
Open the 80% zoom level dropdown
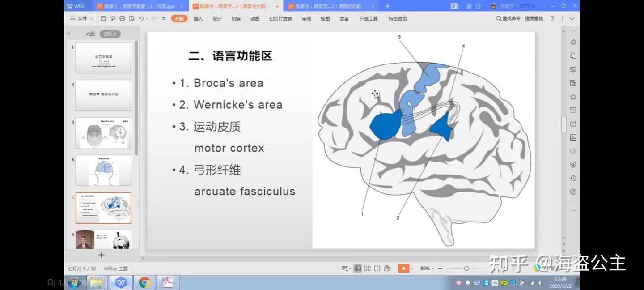pos(427,269)
